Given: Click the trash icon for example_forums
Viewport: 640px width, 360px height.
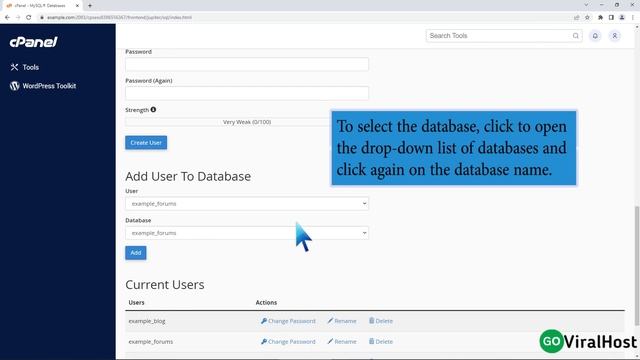Looking at the screenshot, I should coord(371,341).
